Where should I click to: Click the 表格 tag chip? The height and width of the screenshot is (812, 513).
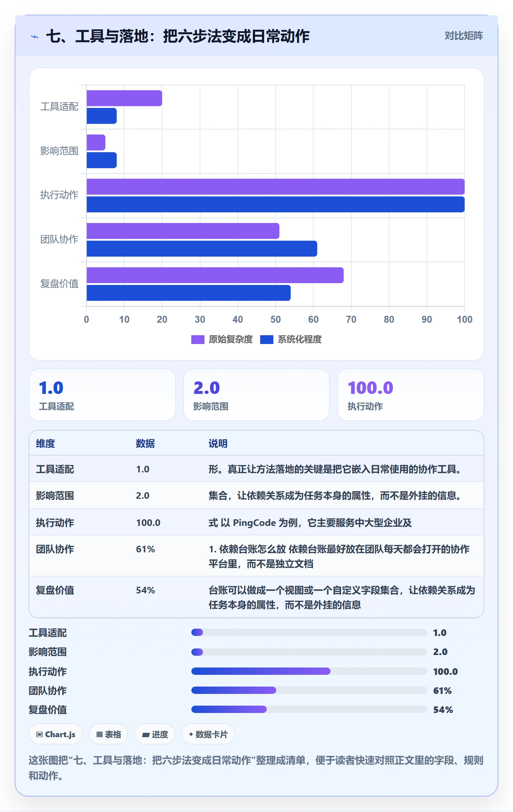(108, 734)
